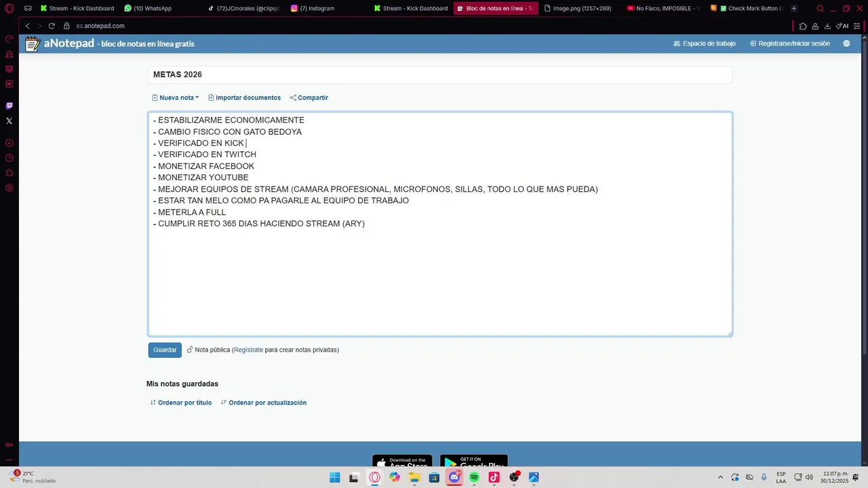The image size is (868, 488).
Task: Click the Google Play badge
Action: coord(474,461)
